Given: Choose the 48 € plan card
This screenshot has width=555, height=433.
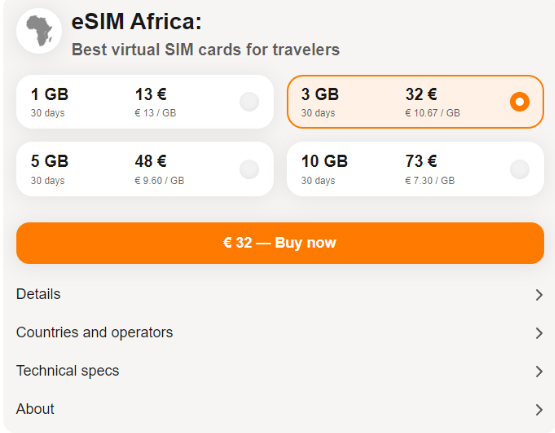Looking at the screenshot, I should point(145,169).
